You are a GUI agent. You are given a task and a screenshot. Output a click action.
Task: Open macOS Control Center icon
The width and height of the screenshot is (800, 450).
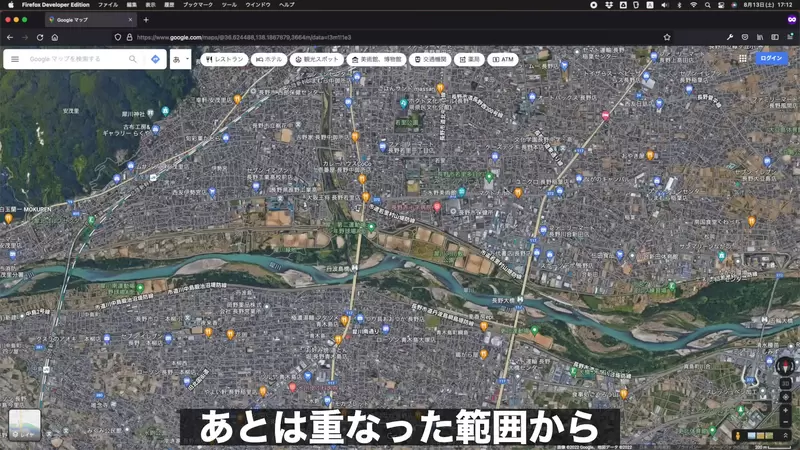[x=721, y=5]
